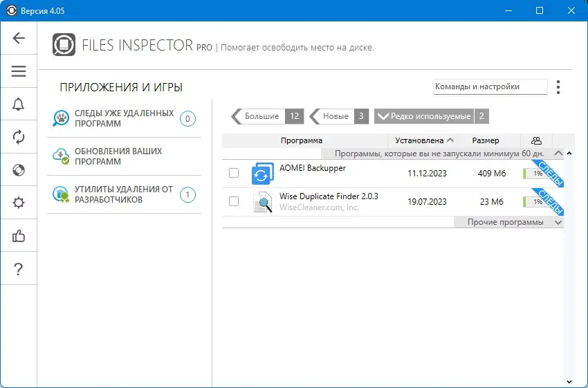Check the AOMEI Backupper checkbox
The image size is (588, 388).
tap(234, 173)
